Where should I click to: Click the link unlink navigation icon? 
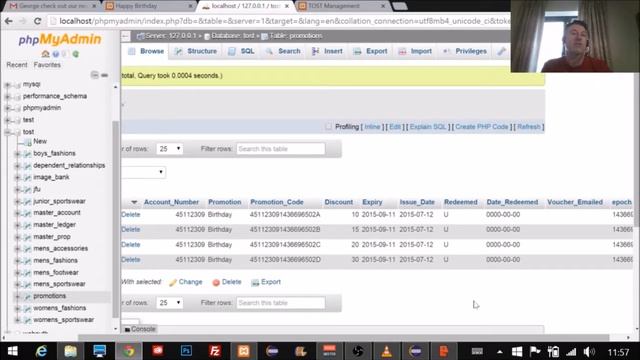[104, 75]
